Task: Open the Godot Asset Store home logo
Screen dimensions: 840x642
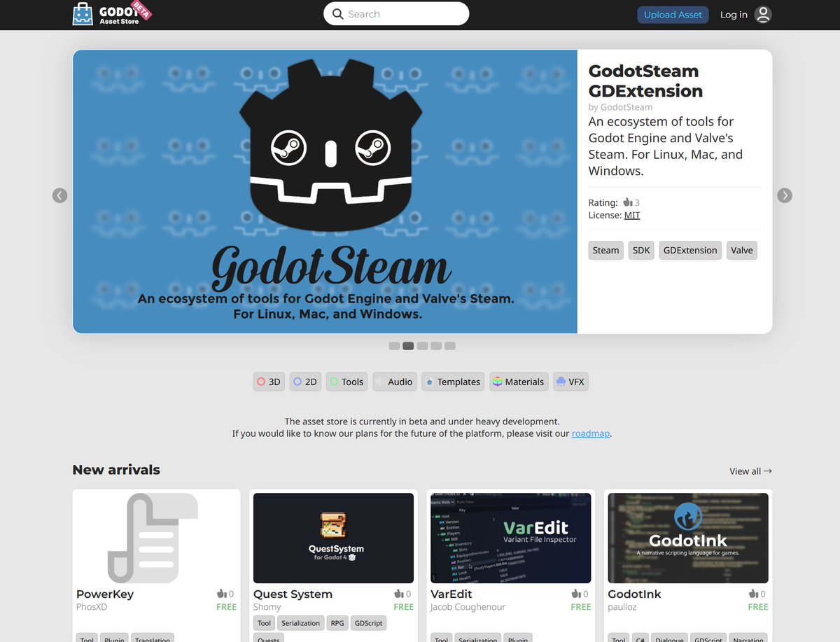Action: coord(112,14)
